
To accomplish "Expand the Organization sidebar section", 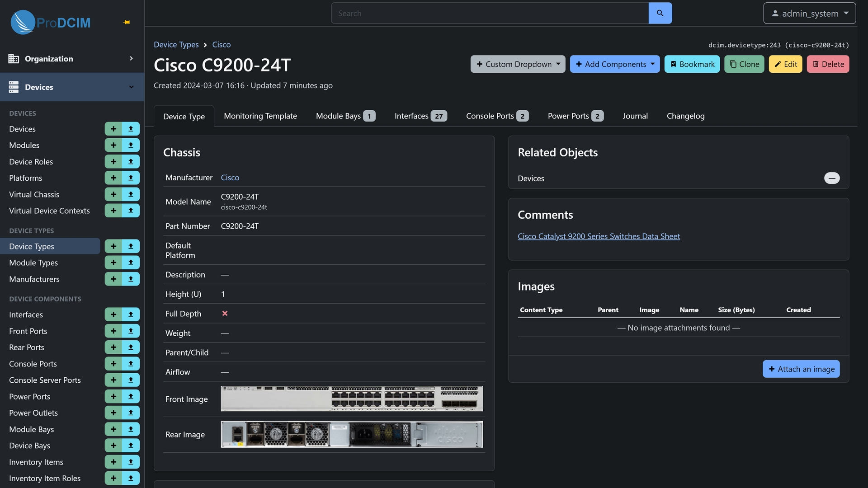I will [72, 59].
